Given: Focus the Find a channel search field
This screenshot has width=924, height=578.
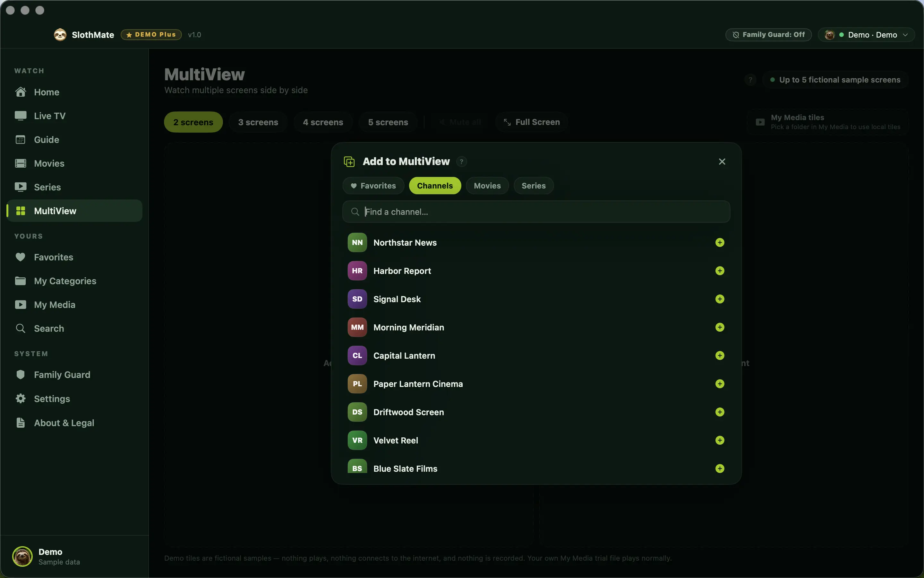Looking at the screenshot, I should tap(536, 212).
